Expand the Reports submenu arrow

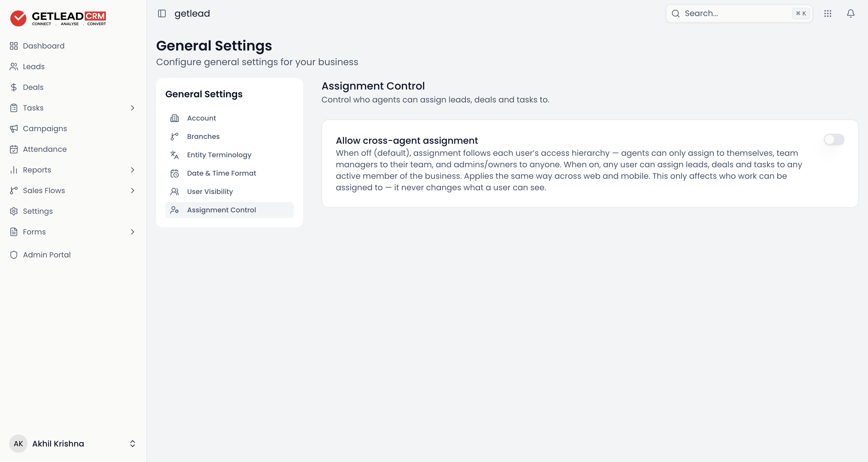[x=132, y=170]
